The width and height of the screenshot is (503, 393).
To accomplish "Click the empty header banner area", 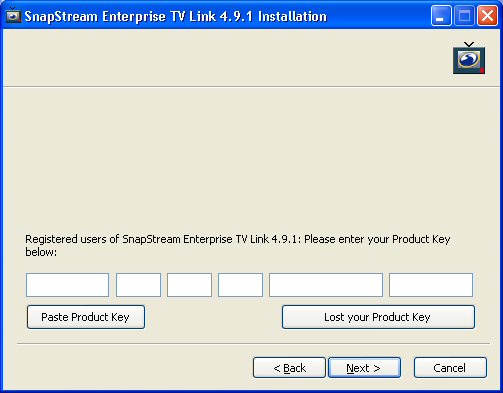I will click(227, 58).
